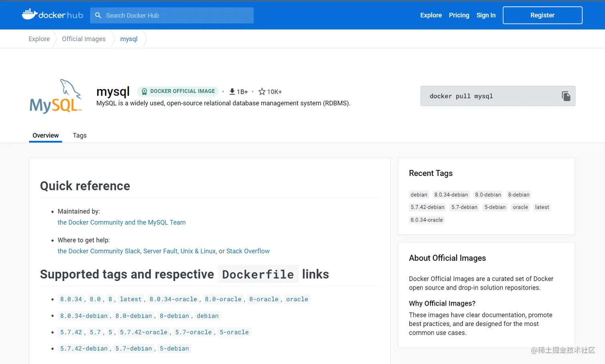Navigate to Official Images breadcrumb

tap(84, 39)
